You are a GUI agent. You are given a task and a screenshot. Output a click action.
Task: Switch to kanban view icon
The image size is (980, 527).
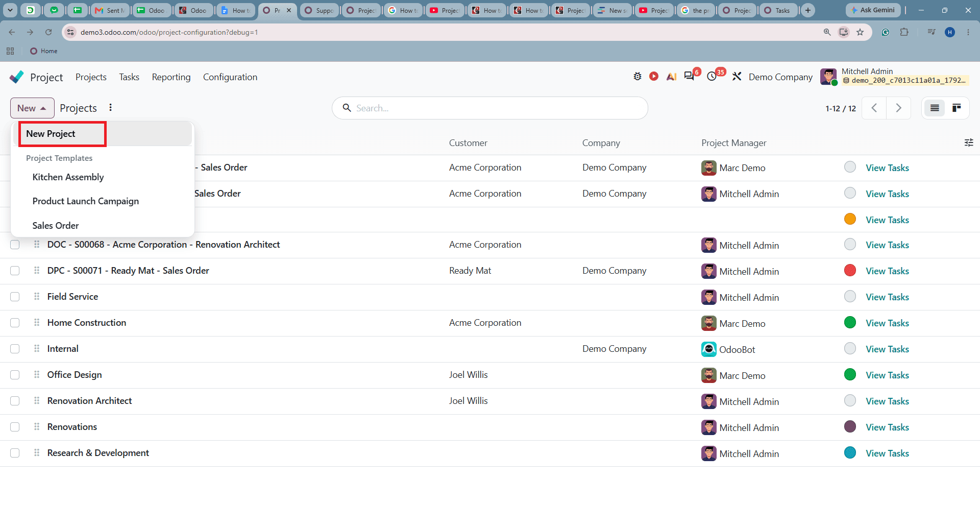(x=957, y=108)
